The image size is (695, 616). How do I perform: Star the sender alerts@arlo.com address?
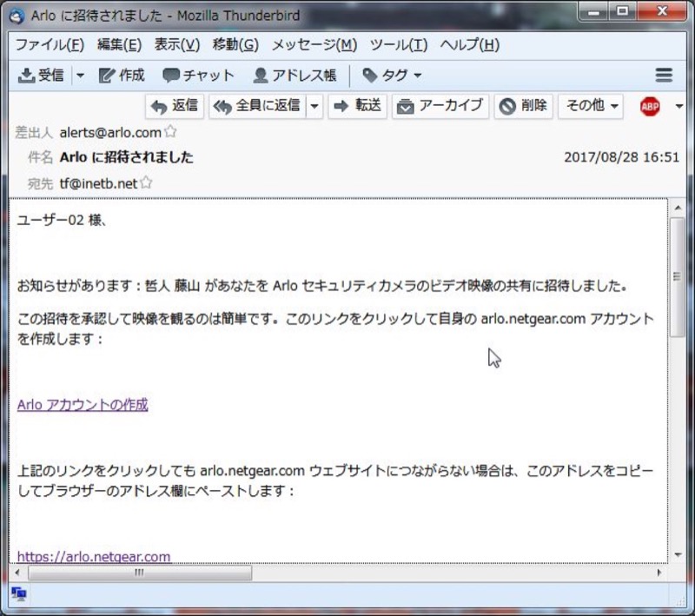pyautogui.click(x=171, y=132)
